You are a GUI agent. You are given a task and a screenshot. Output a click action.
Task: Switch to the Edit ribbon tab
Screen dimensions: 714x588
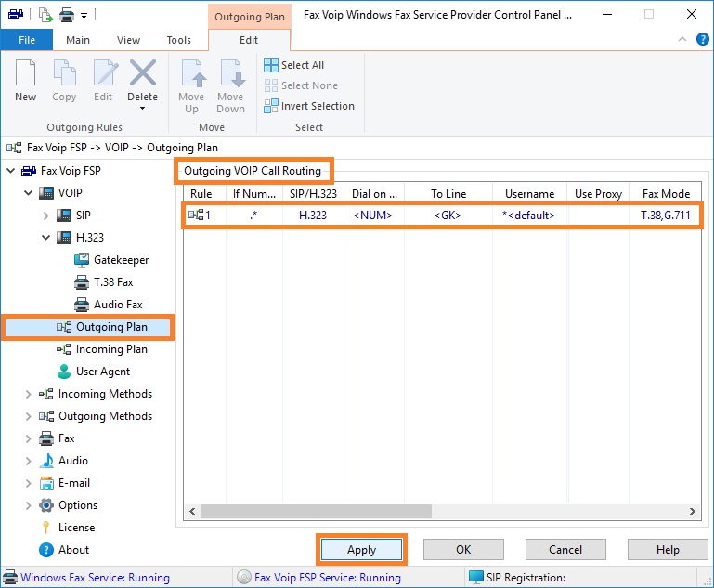tap(249, 40)
